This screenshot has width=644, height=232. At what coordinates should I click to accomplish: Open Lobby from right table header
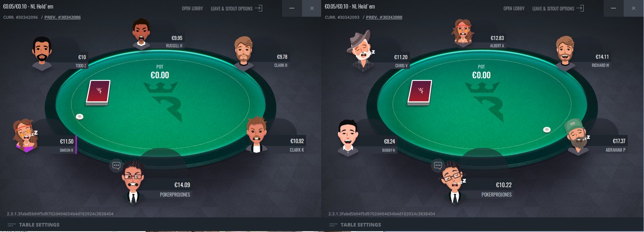(514, 9)
